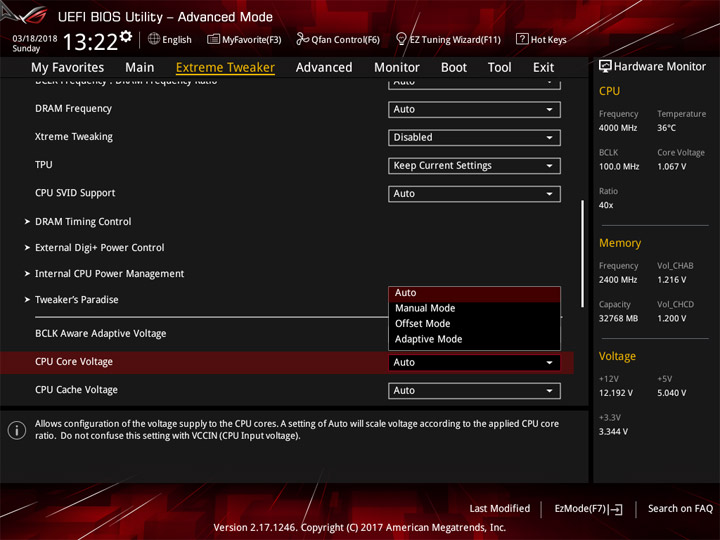Switch to the Main tab
This screenshot has height=540, width=720.
[140, 68]
